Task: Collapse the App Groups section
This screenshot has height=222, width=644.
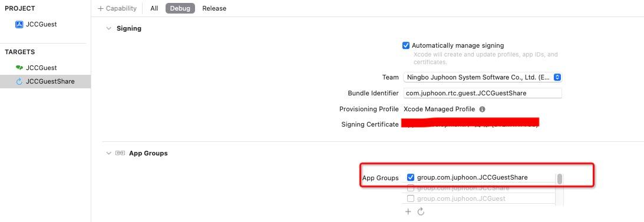Action: (108, 153)
